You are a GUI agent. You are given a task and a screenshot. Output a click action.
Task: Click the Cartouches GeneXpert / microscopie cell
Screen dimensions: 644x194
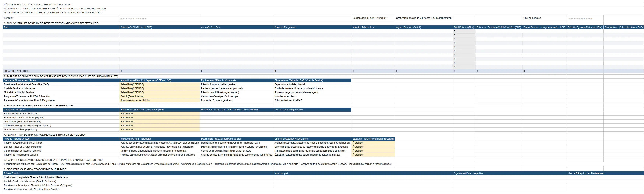[x=237, y=97]
